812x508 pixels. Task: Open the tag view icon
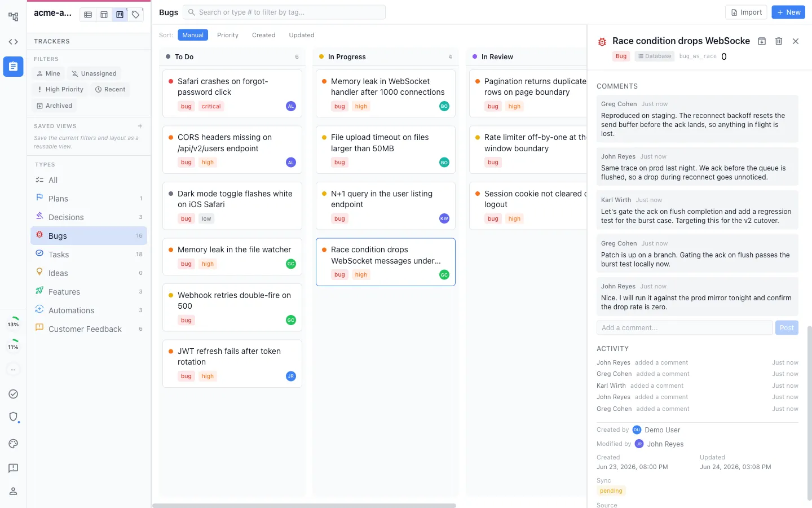point(135,15)
